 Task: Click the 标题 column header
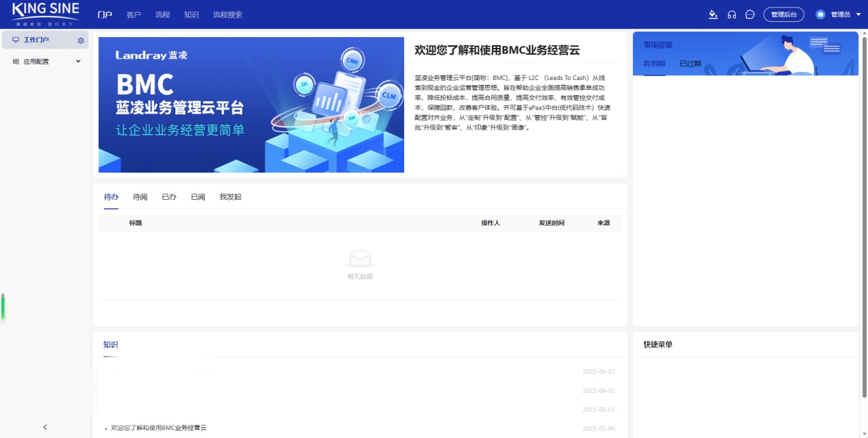tap(136, 223)
